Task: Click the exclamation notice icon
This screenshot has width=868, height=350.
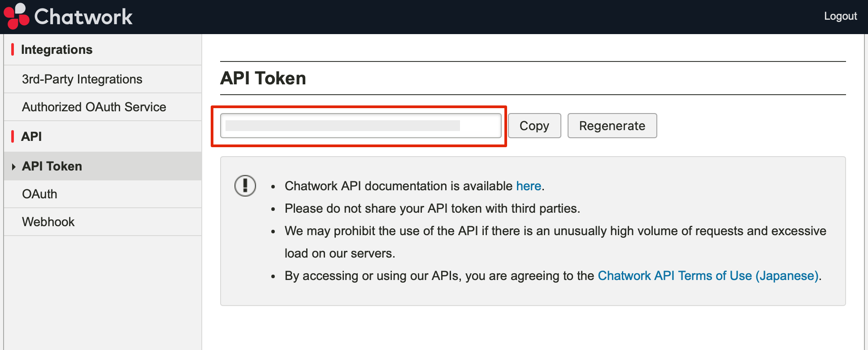Action: (x=245, y=185)
